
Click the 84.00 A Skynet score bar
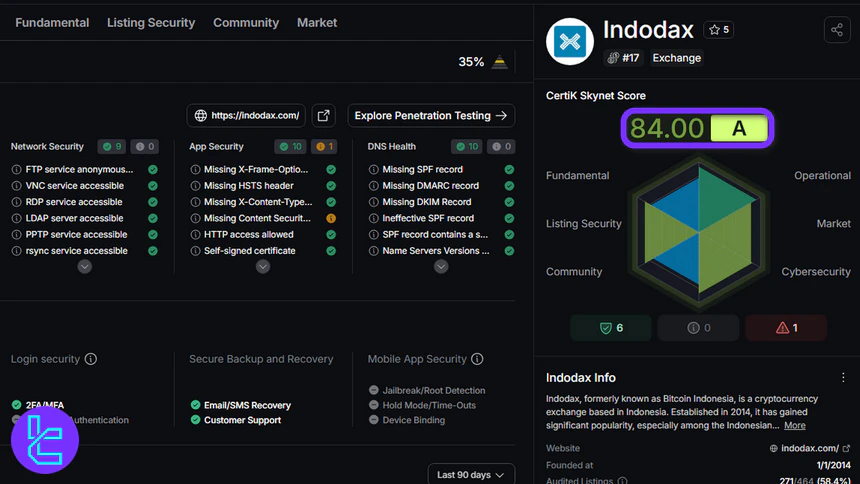[698, 128]
